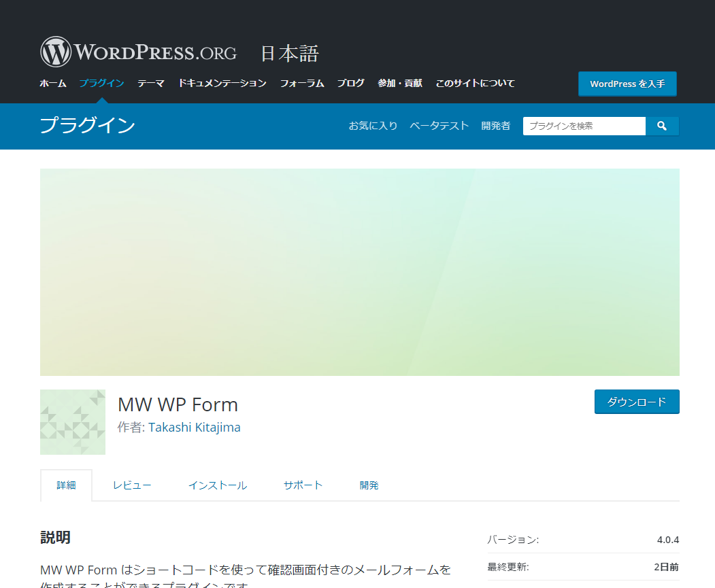
Task: Open the ブログ navigation link
Action: [351, 84]
